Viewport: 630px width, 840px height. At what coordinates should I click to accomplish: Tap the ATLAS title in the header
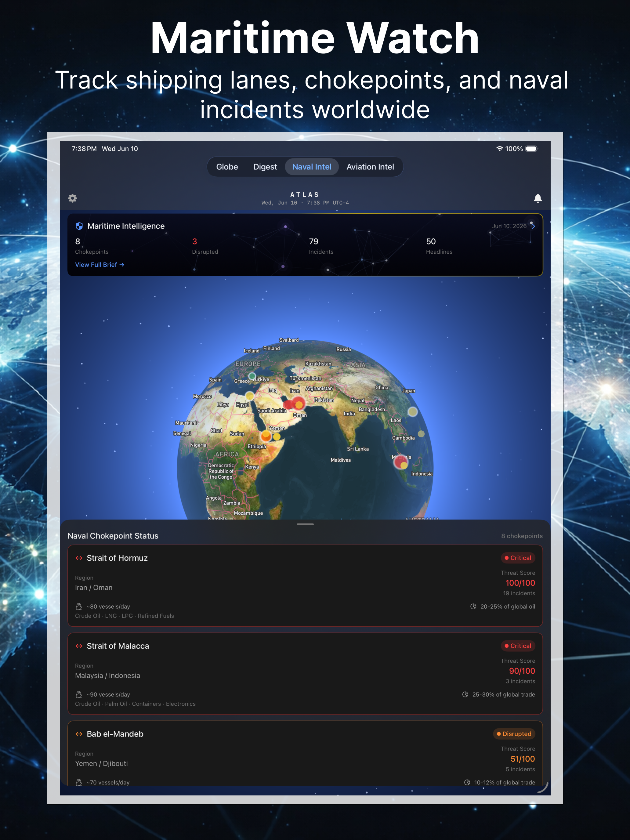pos(305,194)
